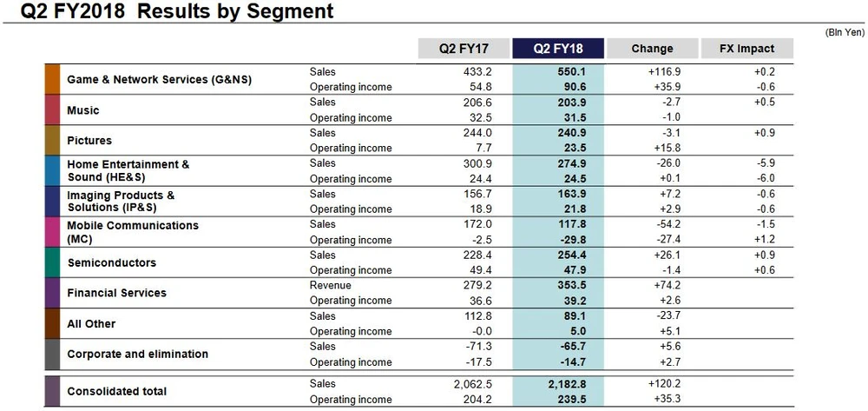Select the Q2 FY18 column header

(x=557, y=49)
